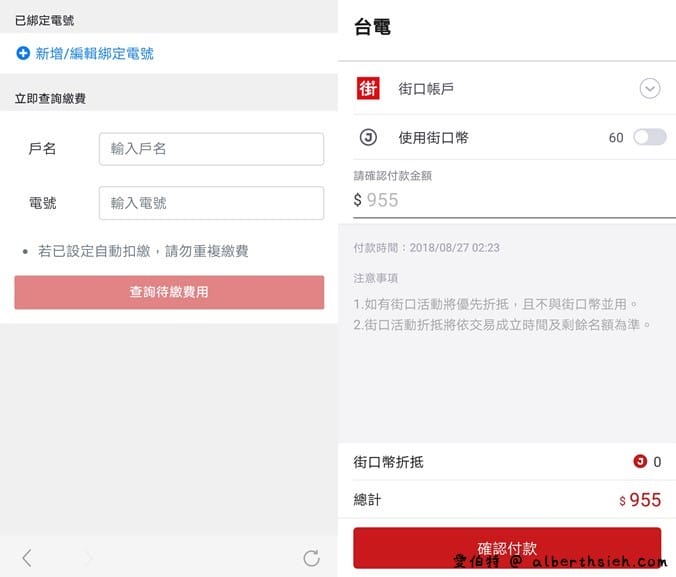
Task: Click the 請確認付款金額 label
Action: (x=393, y=176)
